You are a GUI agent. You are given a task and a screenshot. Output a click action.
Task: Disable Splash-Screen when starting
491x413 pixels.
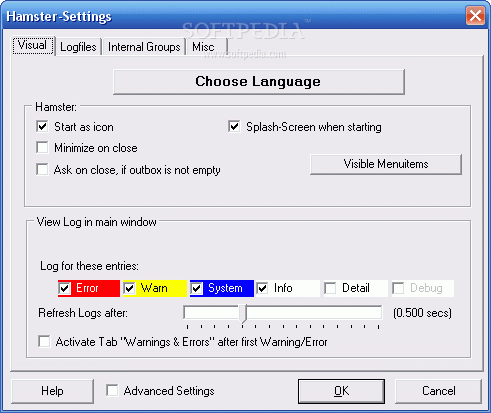click(234, 127)
